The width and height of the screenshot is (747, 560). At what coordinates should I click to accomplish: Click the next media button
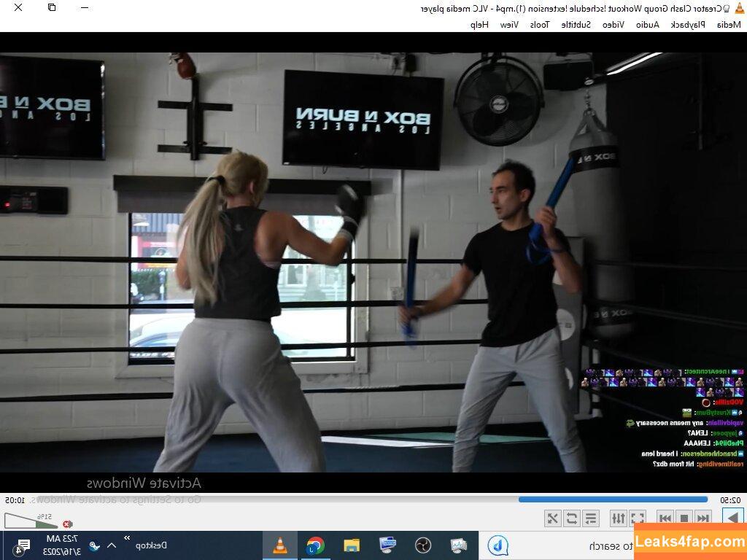pyautogui.click(x=665, y=518)
